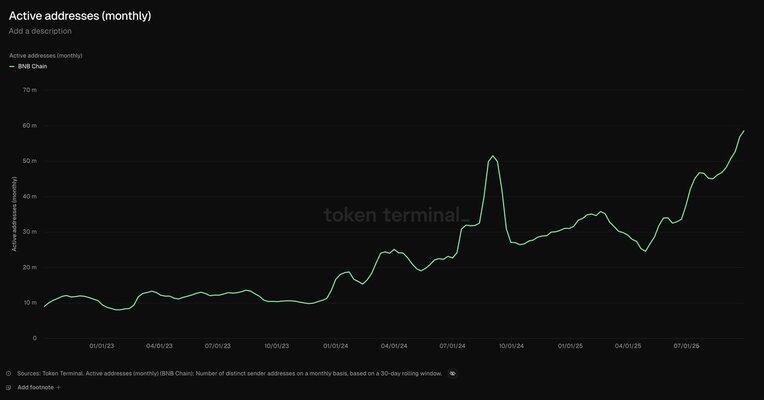
Task: Click the 04/01/24 x-axis date label
Action: 393,346
